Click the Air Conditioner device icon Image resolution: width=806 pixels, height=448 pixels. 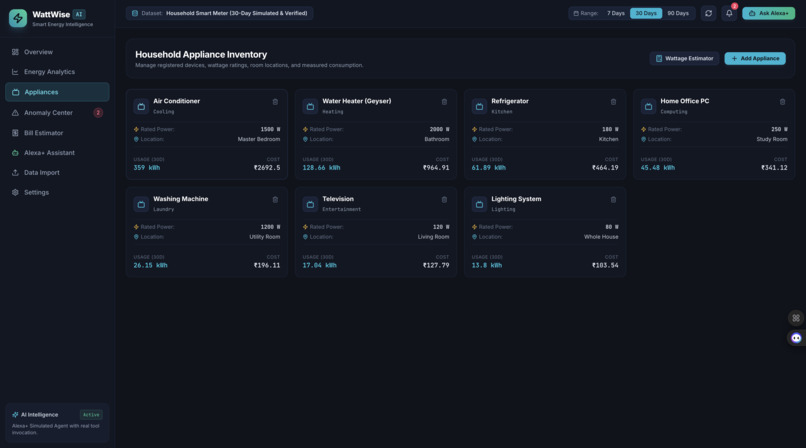[141, 106]
